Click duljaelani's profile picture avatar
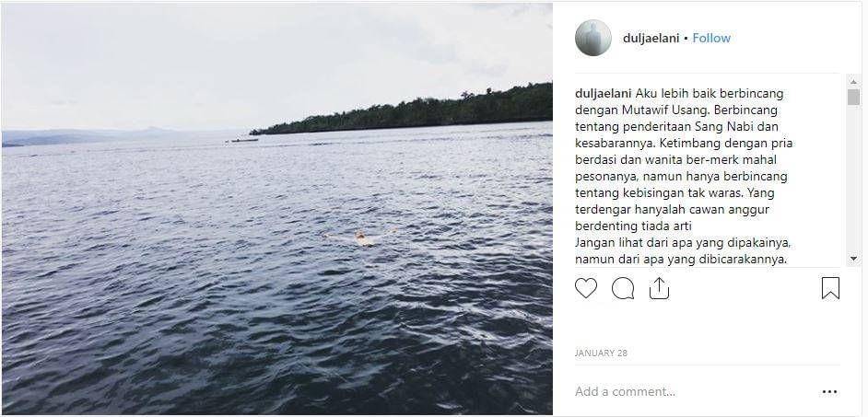The width and height of the screenshot is (868, 417). click(592, 38)
